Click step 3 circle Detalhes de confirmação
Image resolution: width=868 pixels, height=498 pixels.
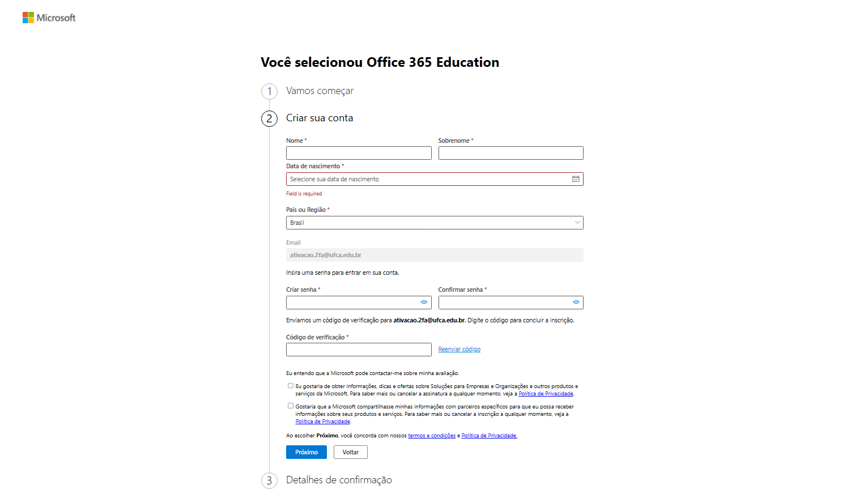click(x=269, y=480)
